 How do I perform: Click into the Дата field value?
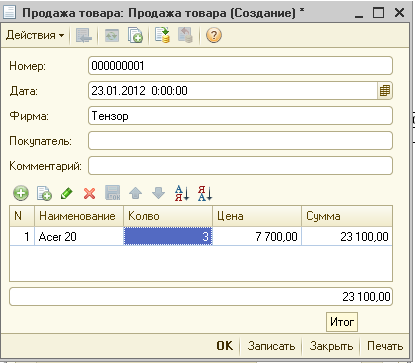tap(233, 91)
